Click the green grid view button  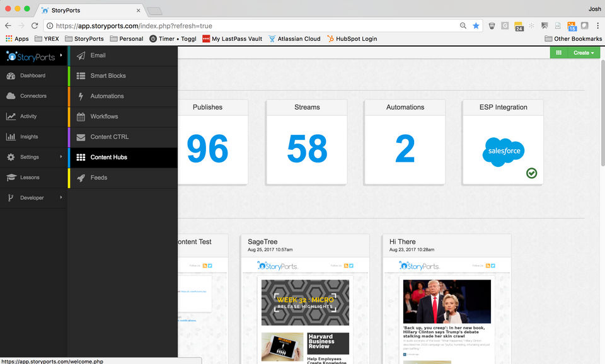coord(559,53)
